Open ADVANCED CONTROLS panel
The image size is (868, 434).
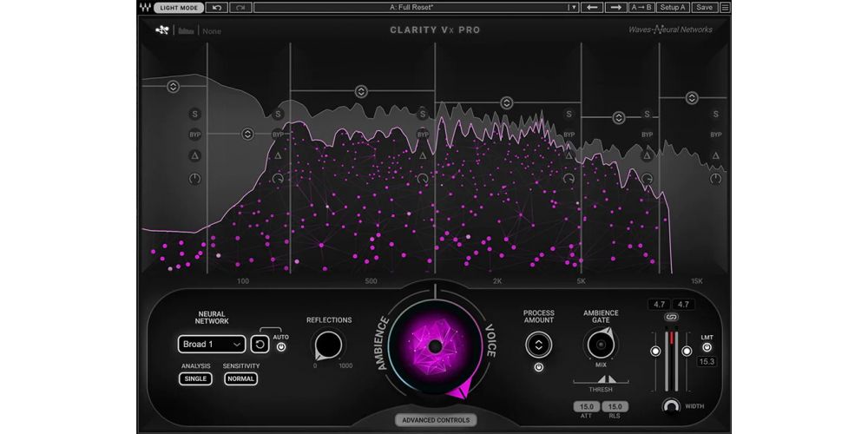click(x=436, y=420)
